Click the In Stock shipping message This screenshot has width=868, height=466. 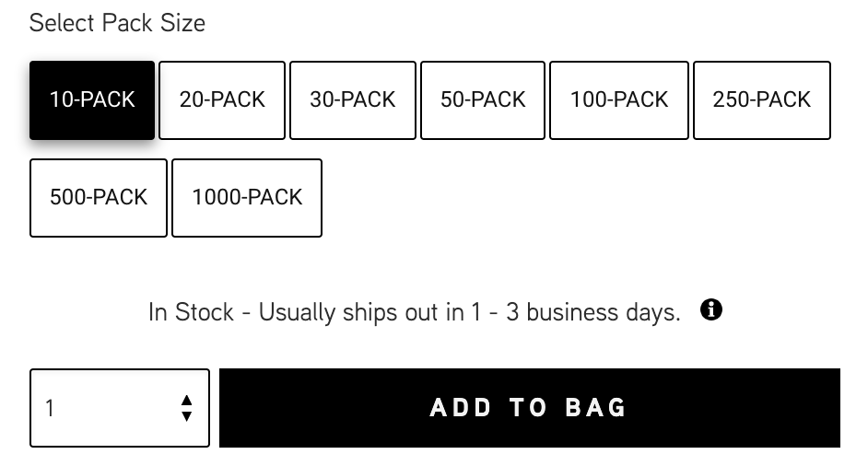414,312
